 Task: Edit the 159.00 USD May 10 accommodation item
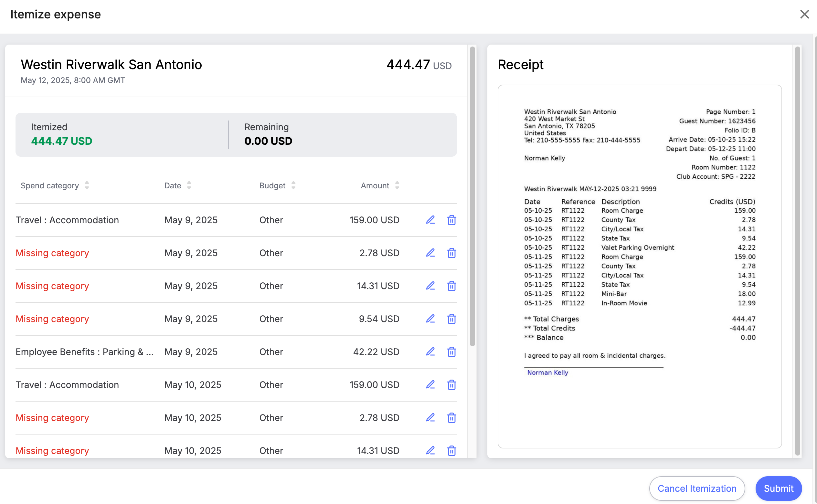point(430,385)
